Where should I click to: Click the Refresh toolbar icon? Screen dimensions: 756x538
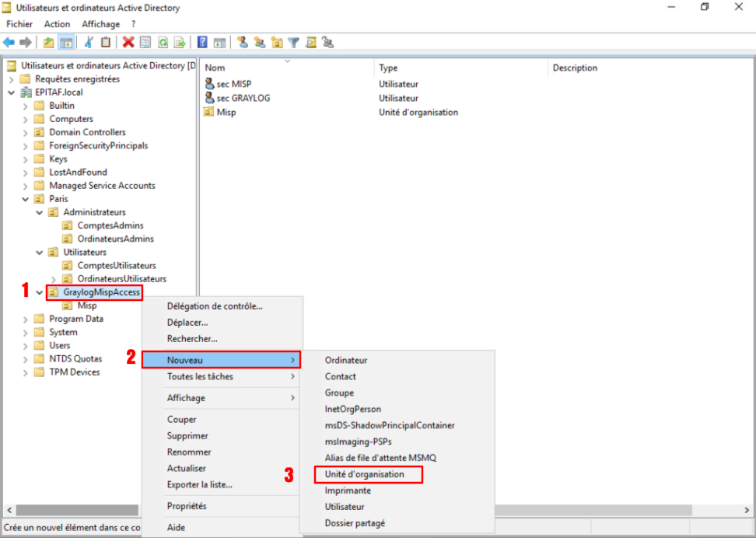coord(163,42)
